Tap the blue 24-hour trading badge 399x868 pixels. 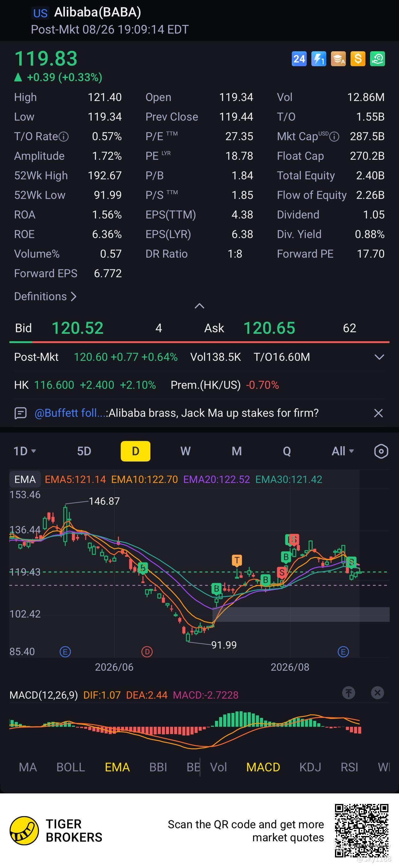(299, 59)
